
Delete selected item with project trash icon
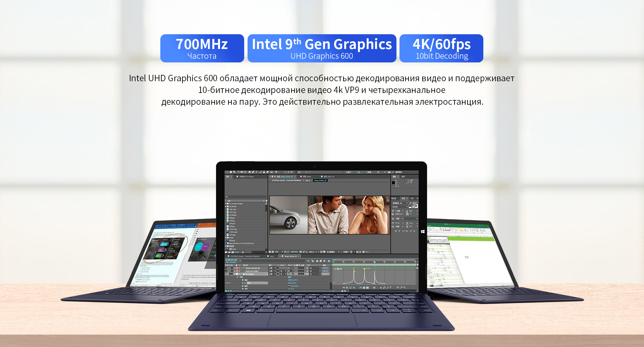point(243,252)
